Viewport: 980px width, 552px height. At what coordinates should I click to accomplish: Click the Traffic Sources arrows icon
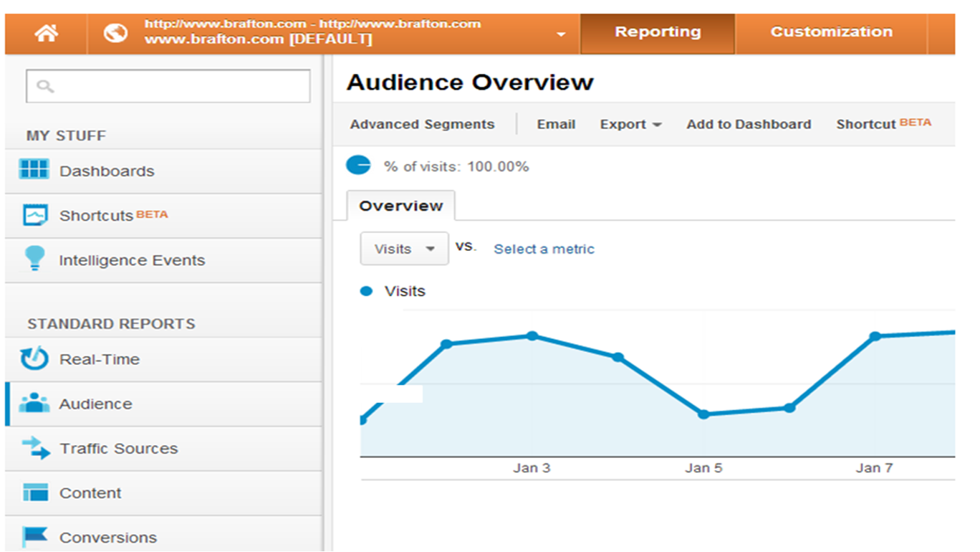coord(36,448)
